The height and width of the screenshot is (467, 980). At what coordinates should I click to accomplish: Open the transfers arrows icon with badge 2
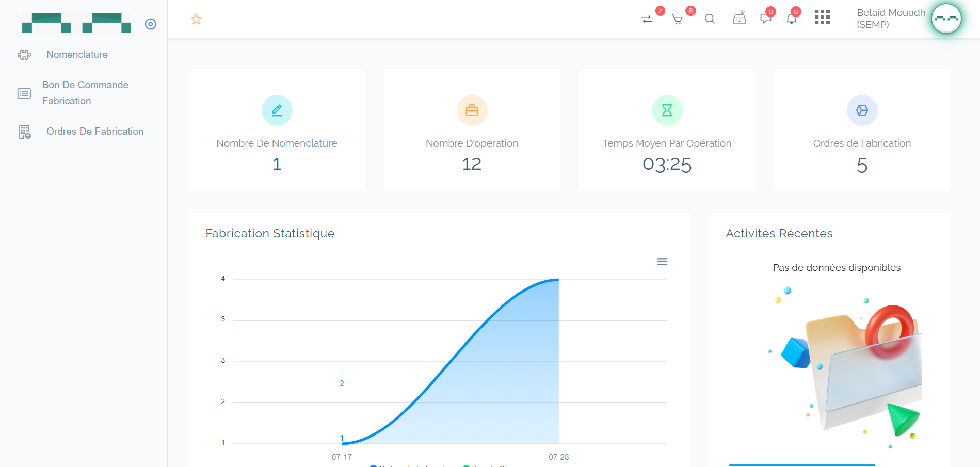tap(647, 19)
